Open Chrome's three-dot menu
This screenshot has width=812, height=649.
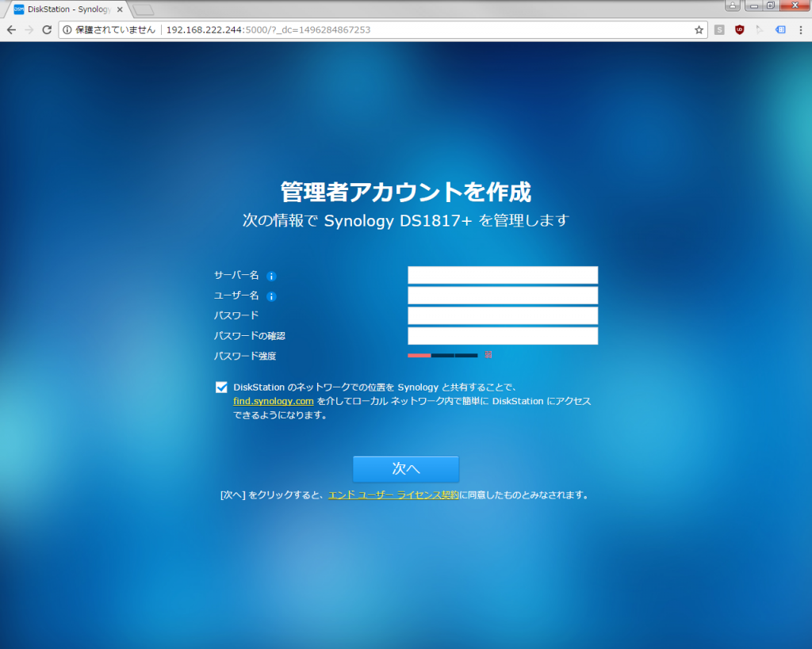[801, 30]
